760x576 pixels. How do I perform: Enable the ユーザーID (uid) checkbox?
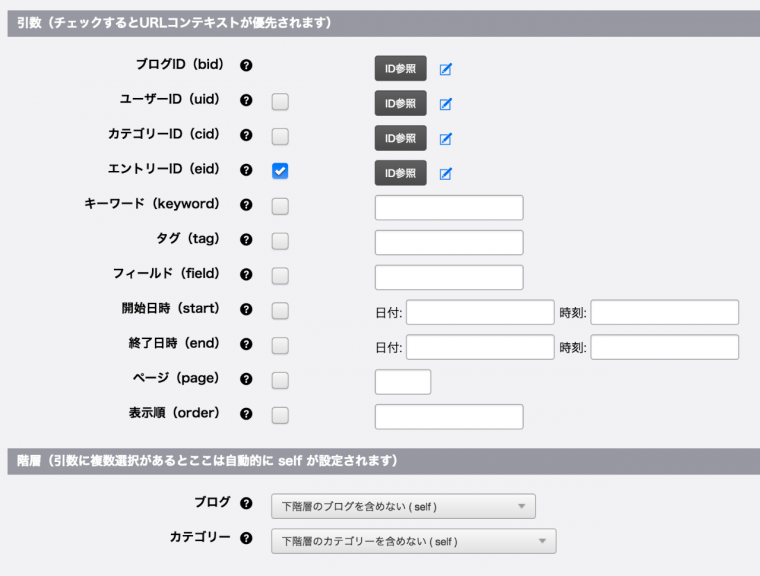point(280,101)
